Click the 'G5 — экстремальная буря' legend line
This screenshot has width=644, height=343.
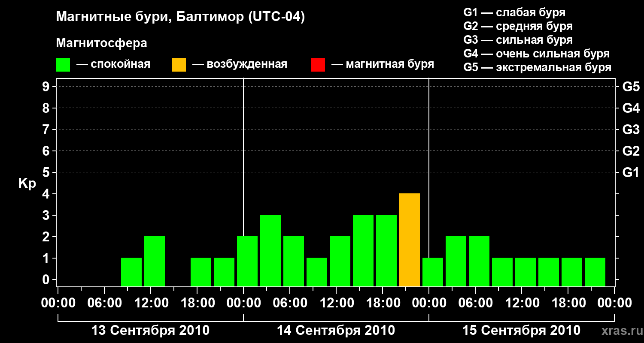(x=537, y=67)
